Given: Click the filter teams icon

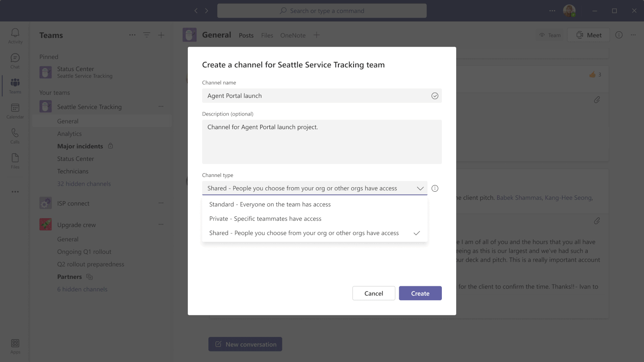Looking at the screenshot, I should (x=147, y=35).
